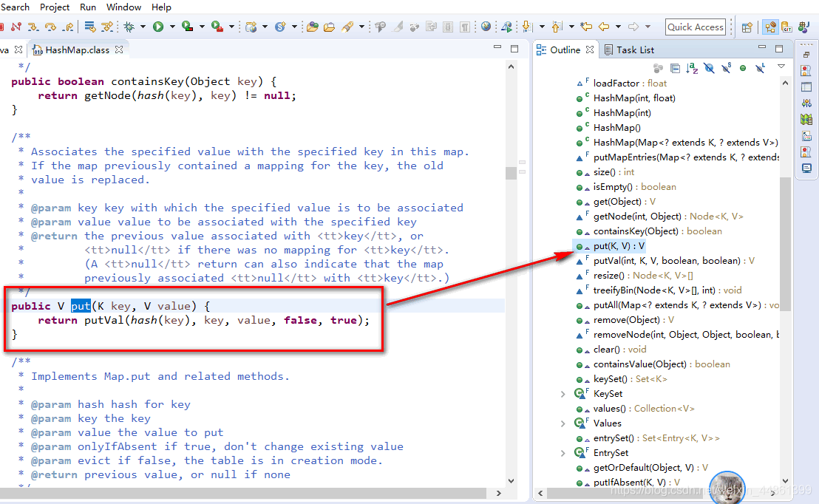The width and height of the screenshot is (819, 504).
Task: Open the Run dropdown arrow
Action: click(172, 27)
